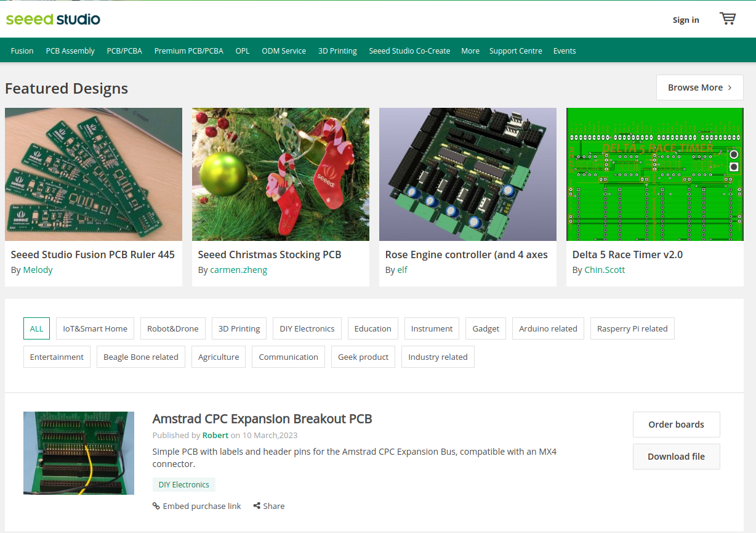
Task: Click Order boards button
Action: [x=676, y=425]
